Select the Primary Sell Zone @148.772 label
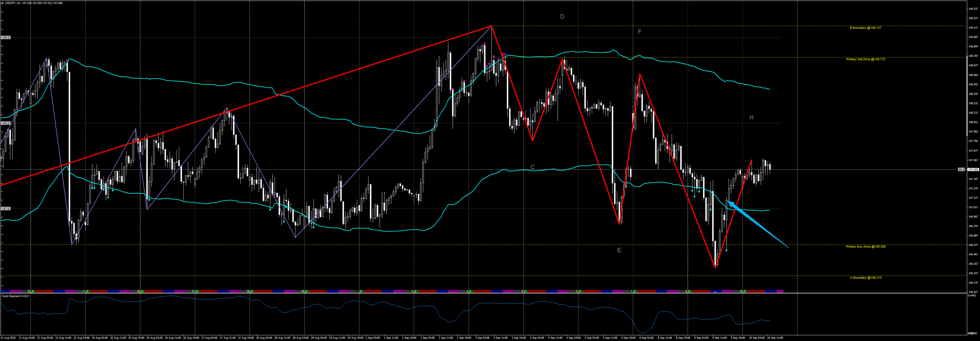The height and width of the screenshot is (341, 980). [x=865, y=59]
